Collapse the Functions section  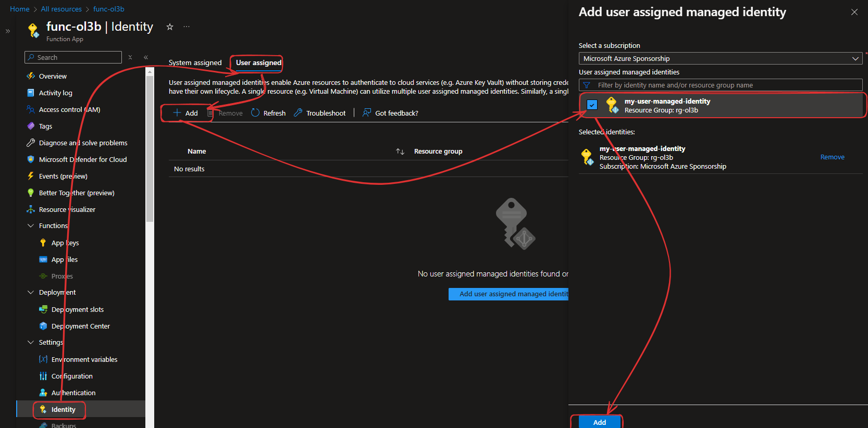click(31, 225)
